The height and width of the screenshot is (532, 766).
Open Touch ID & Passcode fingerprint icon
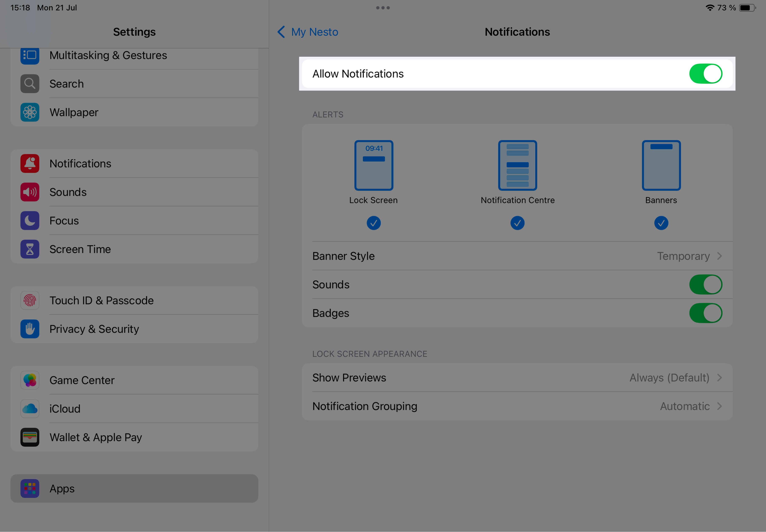[x=30, y=300]
